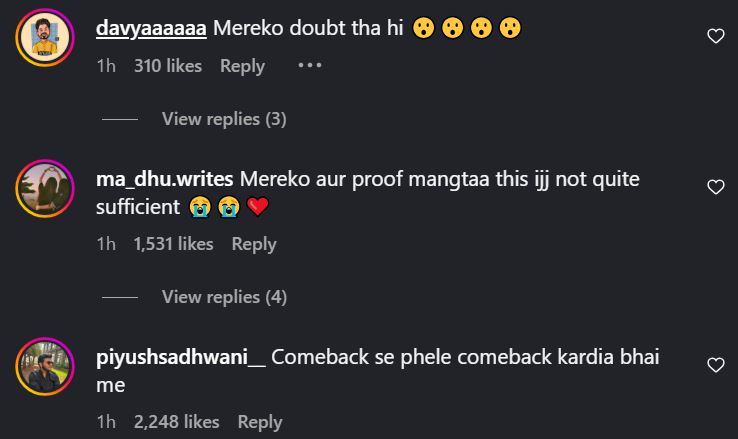View the 2,248 likes list
The height and width of the screenshot is (439, 738).
coord(176,422)
